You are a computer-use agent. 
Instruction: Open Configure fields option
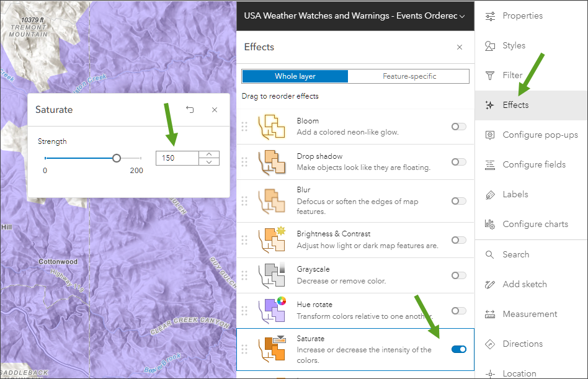533,165
